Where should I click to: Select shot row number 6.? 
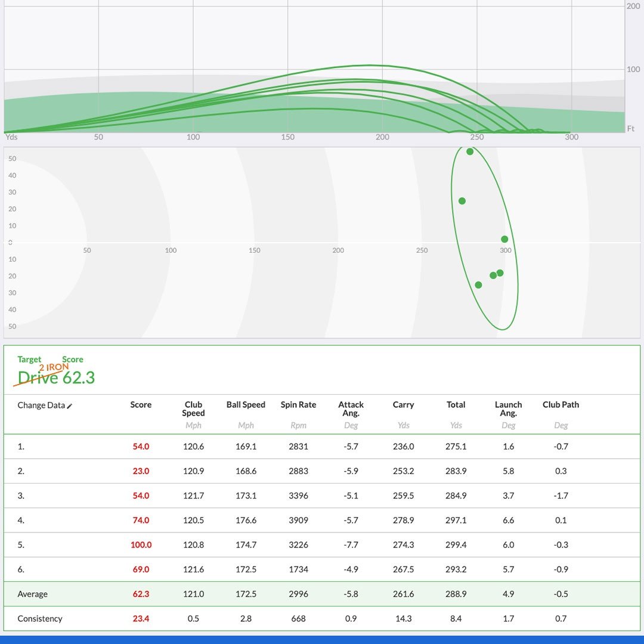(322, 569)
